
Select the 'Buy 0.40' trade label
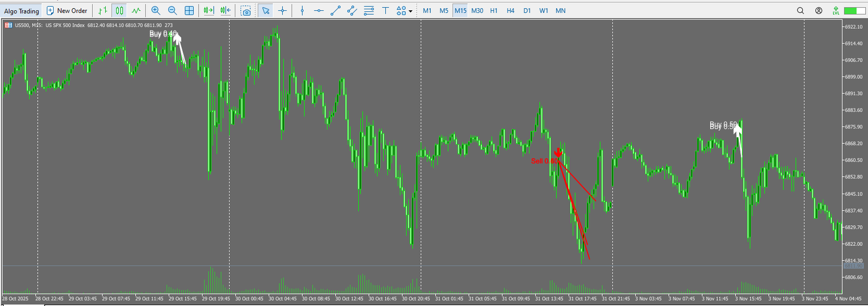click(x=163, y=34)
